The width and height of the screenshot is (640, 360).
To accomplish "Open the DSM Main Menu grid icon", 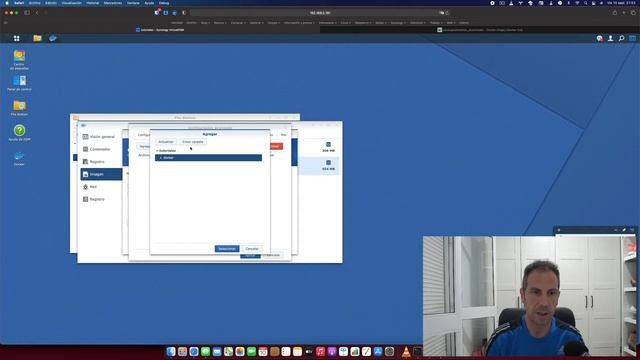I will (x=17, y=38).
